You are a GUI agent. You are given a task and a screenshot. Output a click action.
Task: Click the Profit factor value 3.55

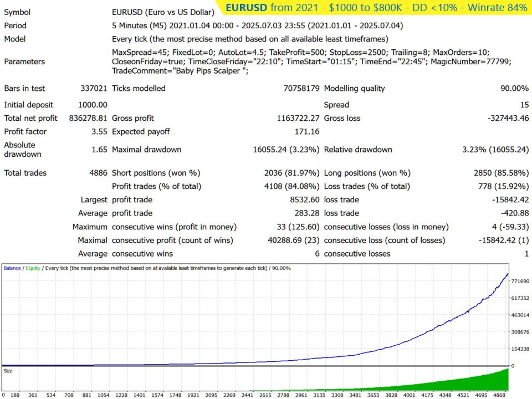point(99,132)
